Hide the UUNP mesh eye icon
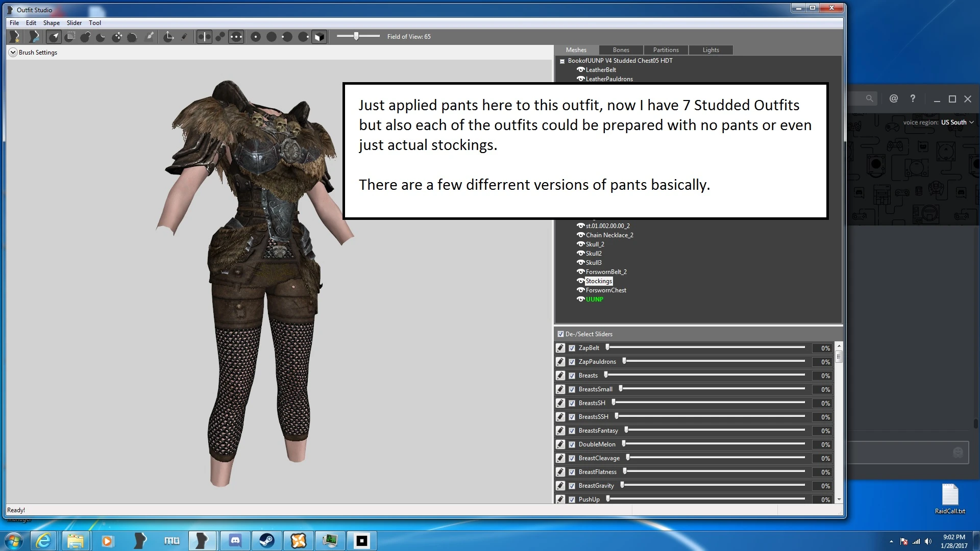980x551 pixels. [580, 299]
